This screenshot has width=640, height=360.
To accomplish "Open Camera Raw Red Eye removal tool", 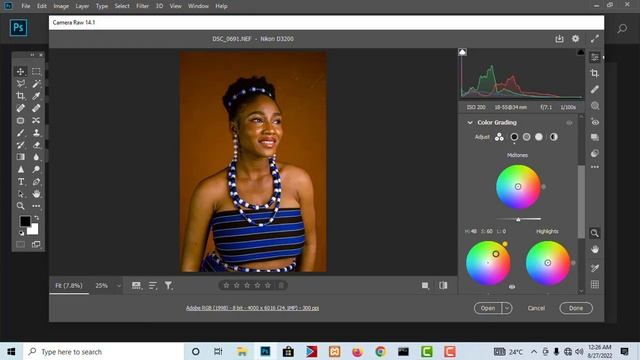I will 595,122.
